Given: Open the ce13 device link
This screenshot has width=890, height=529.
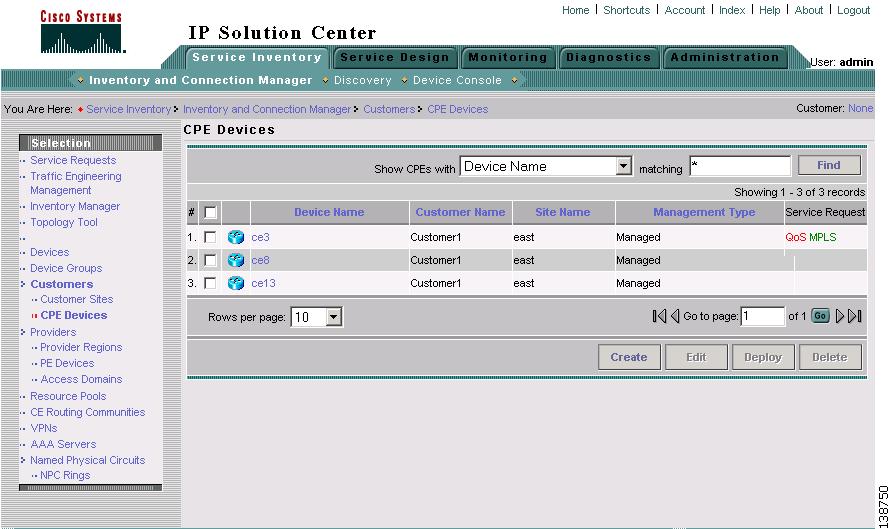Looking at the screenshot, I should (x=263, y=283).
